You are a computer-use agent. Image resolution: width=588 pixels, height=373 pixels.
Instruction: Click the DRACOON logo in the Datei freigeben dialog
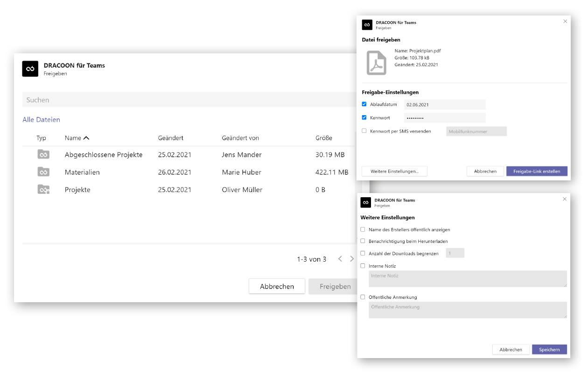[367, 25]
